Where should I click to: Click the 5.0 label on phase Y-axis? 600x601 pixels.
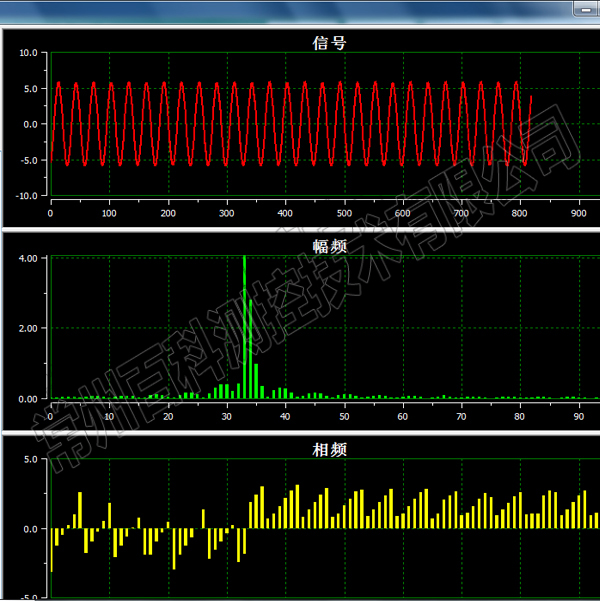(30, 460)
